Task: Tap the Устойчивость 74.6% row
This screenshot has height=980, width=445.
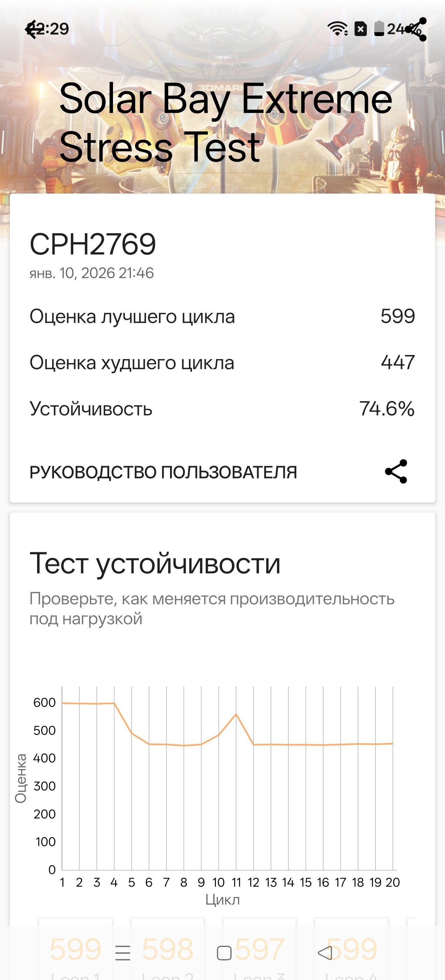Action: pos(222,408)
